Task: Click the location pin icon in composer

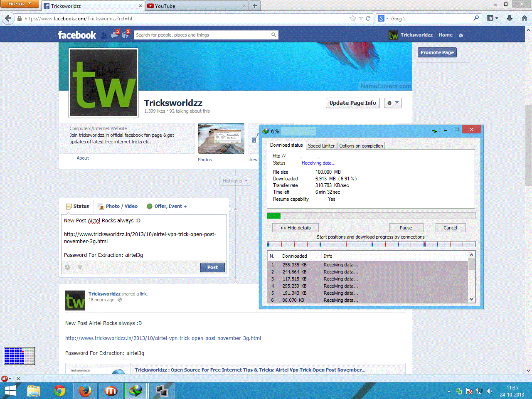Action: click(80, 267)
